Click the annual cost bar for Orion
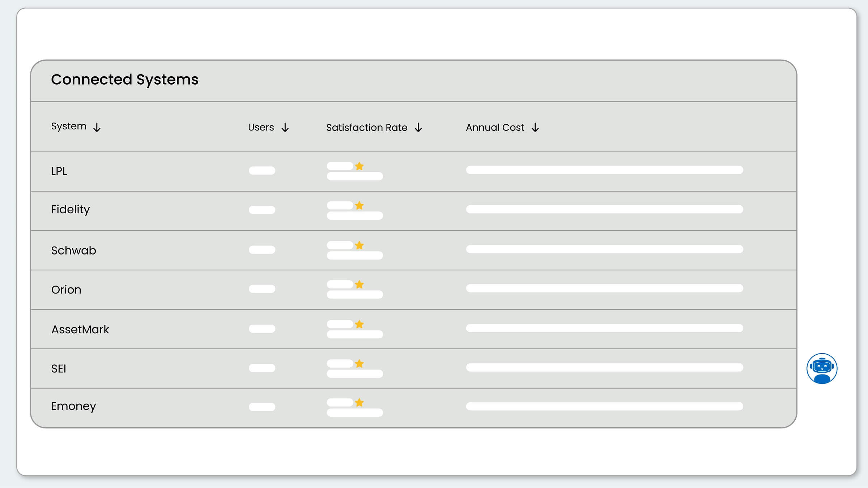Image resolution: width=868 pixels, height=488 pixels. point(604,288)
